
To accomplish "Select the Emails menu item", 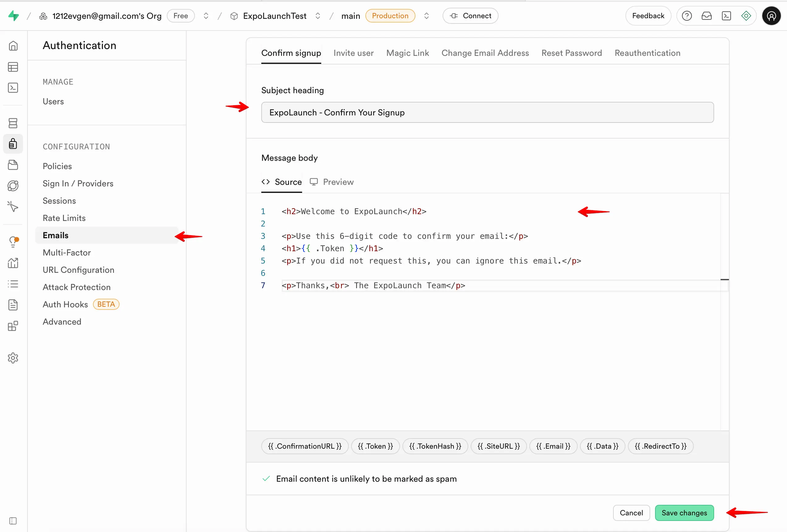I will tap(107, 235).
